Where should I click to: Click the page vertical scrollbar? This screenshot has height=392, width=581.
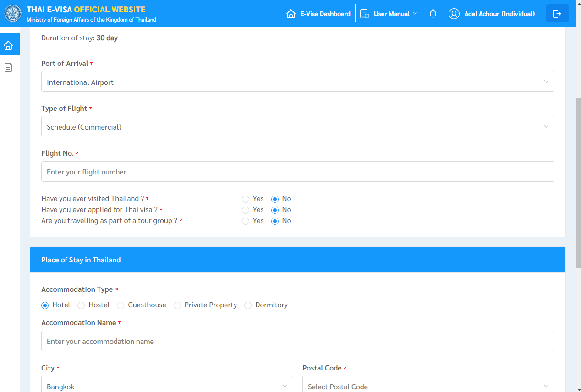[577, 183]
